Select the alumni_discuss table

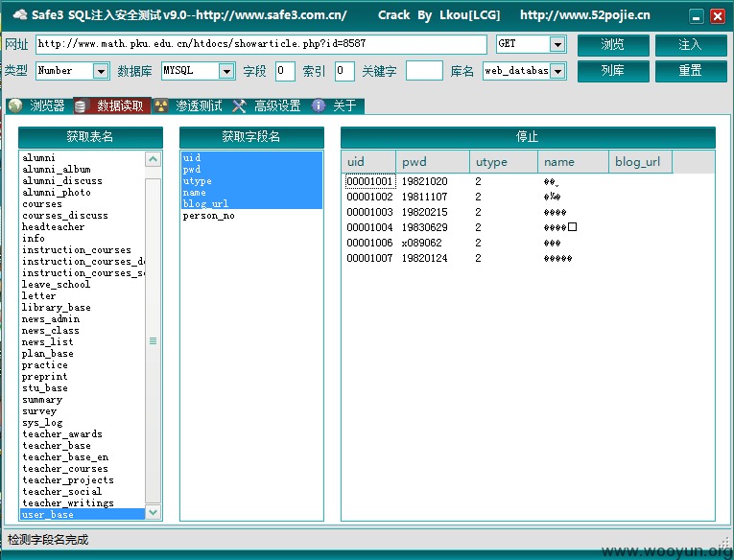[x=83, y=180]
